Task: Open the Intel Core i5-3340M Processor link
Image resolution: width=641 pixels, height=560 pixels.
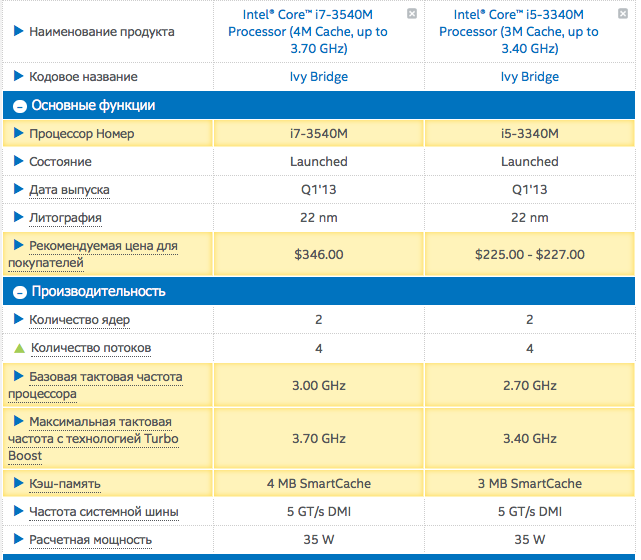Action: [519, 31]
